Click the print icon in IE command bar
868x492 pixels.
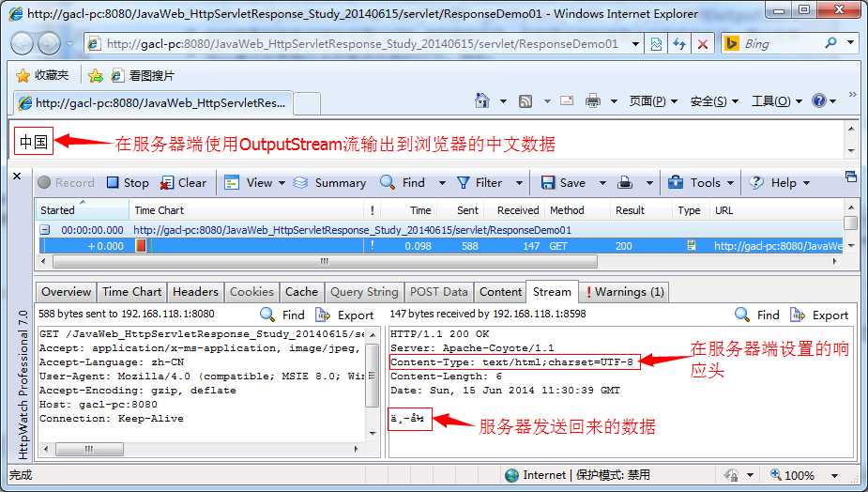(593, 100)
